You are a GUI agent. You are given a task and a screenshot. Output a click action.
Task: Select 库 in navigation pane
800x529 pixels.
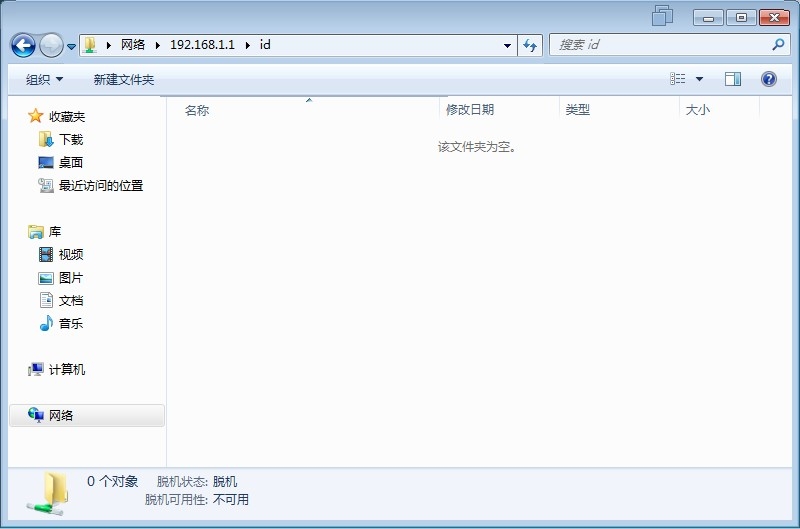[x=55, y=232]
